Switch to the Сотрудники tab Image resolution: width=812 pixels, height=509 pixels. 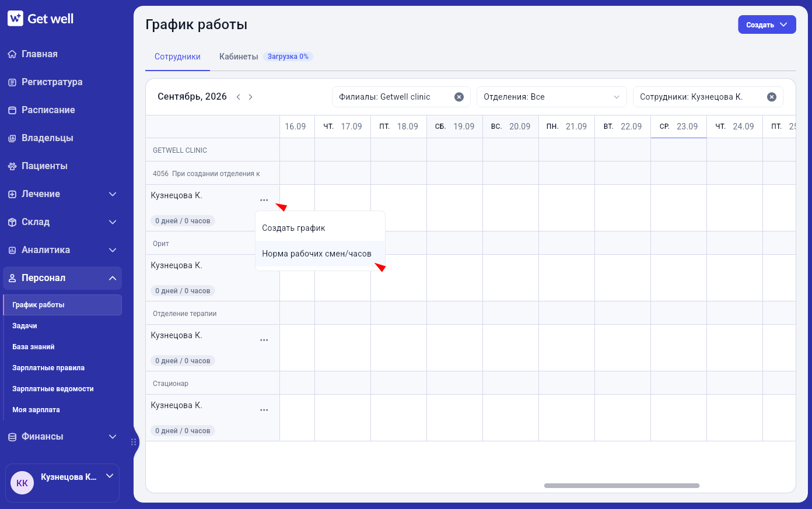177,57
